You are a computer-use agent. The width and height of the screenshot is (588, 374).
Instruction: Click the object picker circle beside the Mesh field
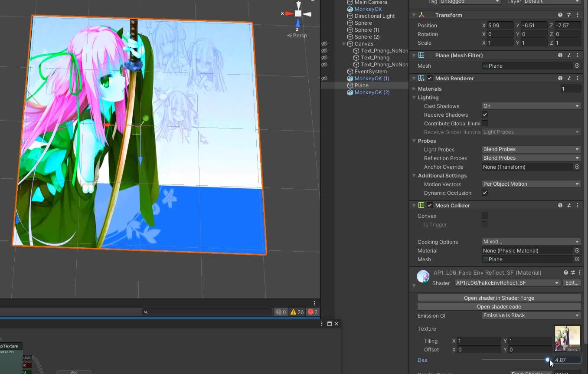[x=577, y=66]
